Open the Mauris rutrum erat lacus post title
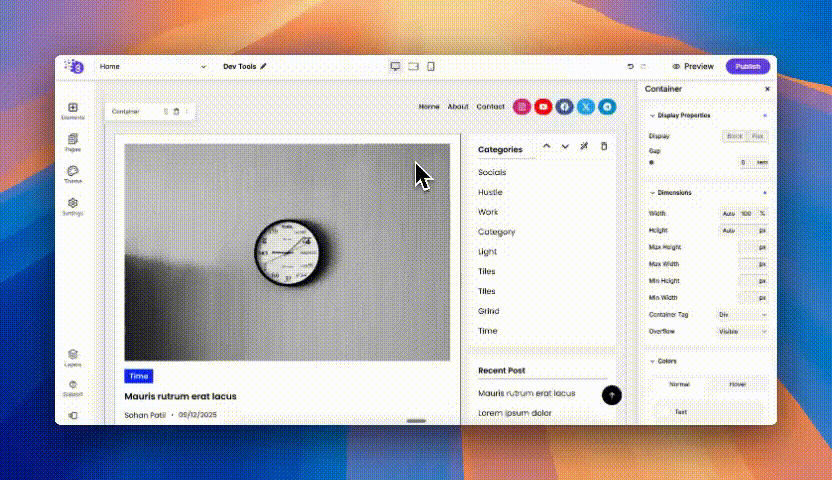 180,396
